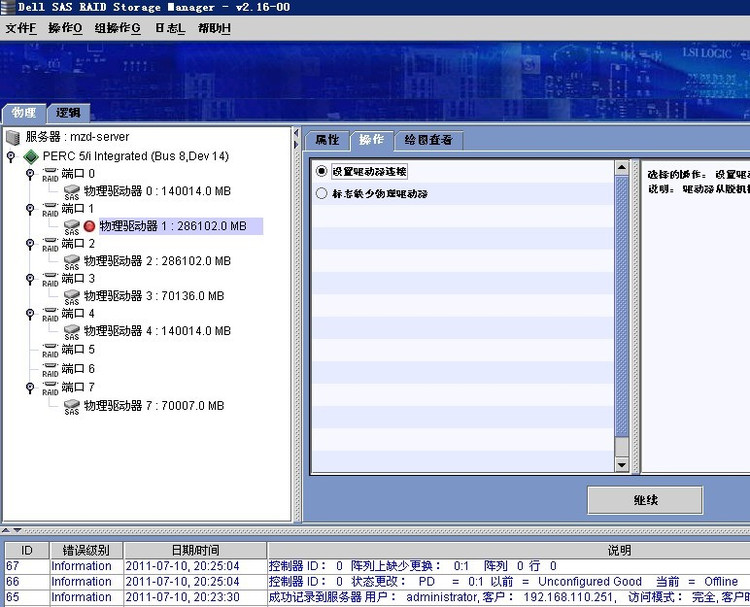Image resolution: width=750 pixels, height=607 pixels.
Task: Collapse the 端口 1 tree node
Action: [30, 210]
